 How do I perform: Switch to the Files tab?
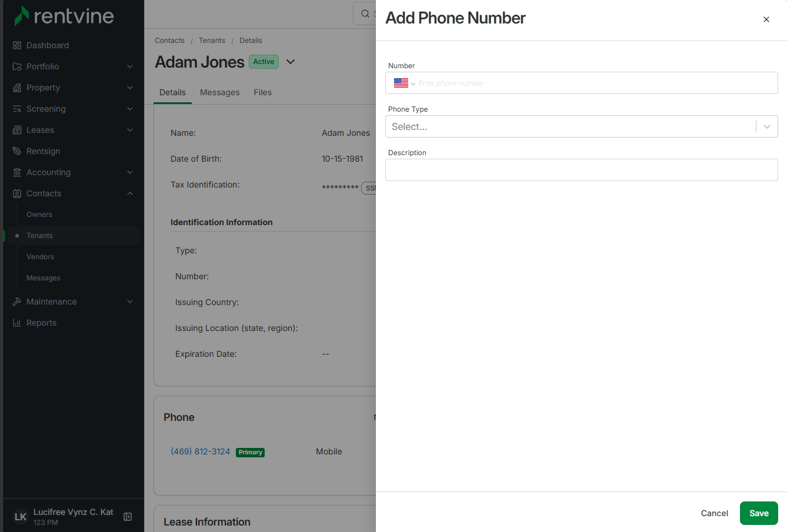(x=263, y=92)
